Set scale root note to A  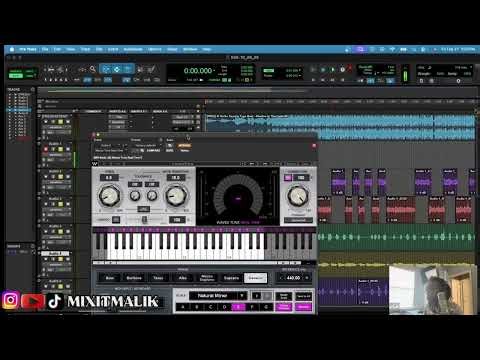(x=183, y=307)
